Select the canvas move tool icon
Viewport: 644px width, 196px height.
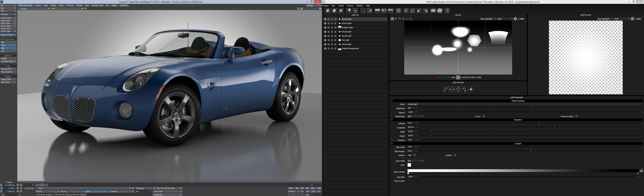pyautogui.click(x=392, y=19)
